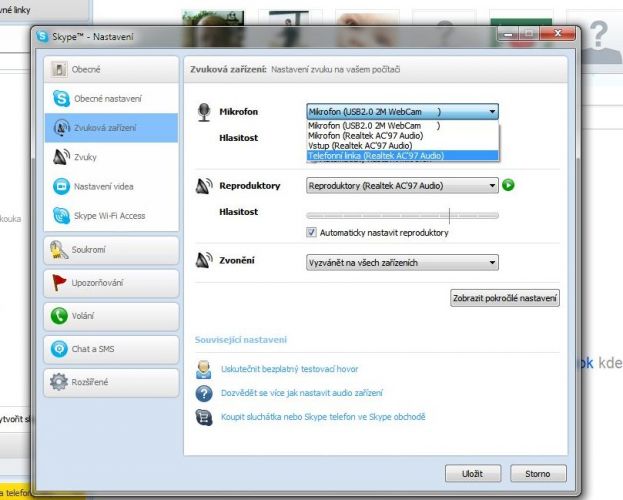This screenshot has height=500, width=623.
Task: Open the Obecné settings section
Action: (111, 69)
